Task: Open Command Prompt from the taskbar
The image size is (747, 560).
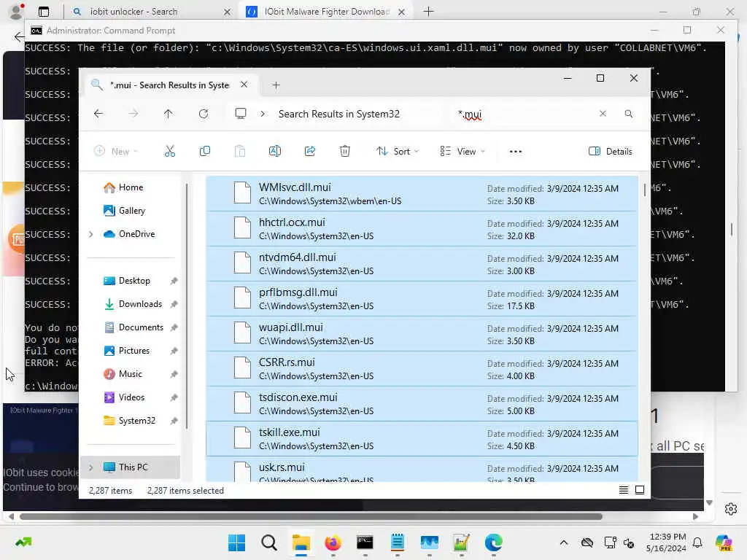Action: coord(365,542)
